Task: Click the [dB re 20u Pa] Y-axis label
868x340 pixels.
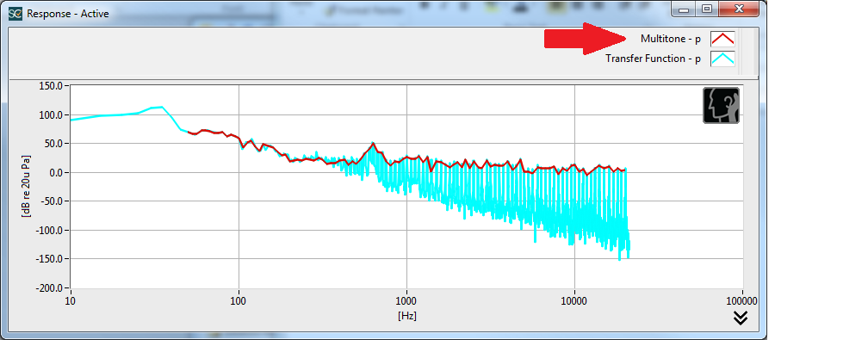Action: pyautogui.click(x=26, y=187)
